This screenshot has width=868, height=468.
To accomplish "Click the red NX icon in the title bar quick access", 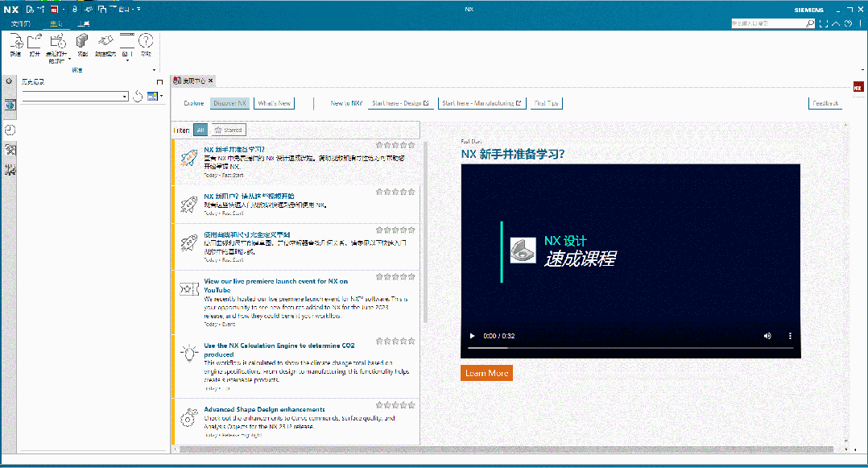I will 54,10.
